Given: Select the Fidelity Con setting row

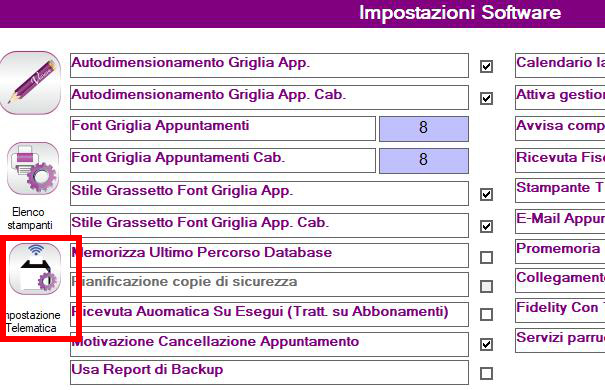Looking at the screenshot, I should (x=560, y=311).
